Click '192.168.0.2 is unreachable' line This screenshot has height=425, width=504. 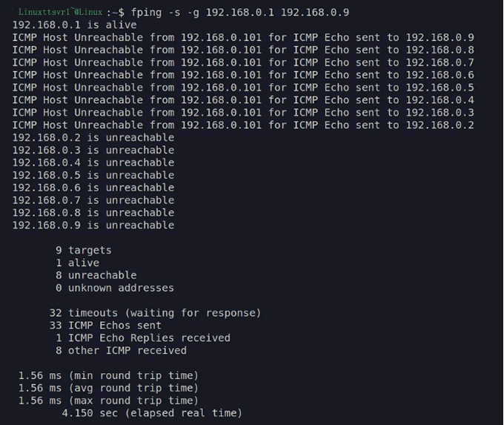[93, 138]
